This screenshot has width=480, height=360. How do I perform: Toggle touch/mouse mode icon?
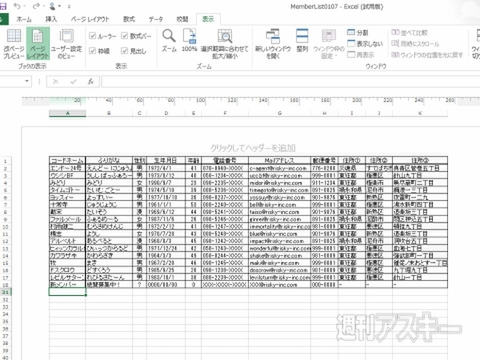coord(52,6)
